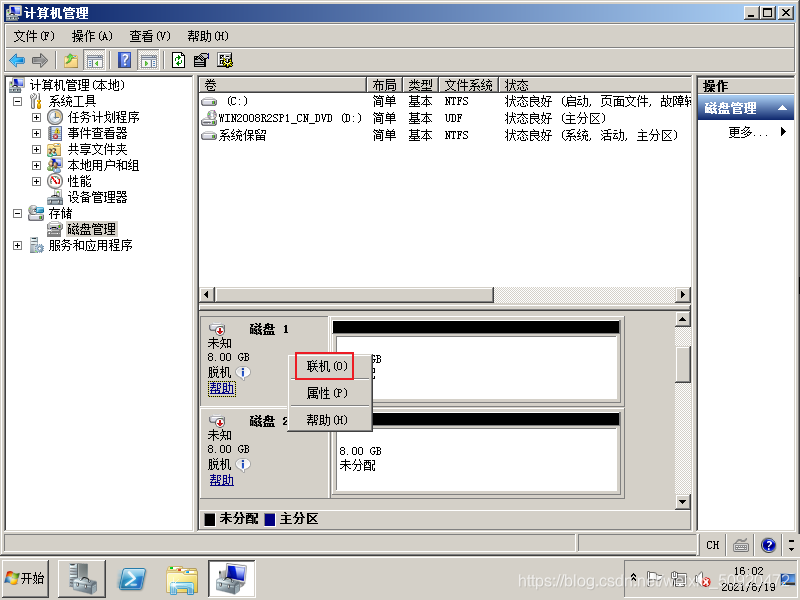This screenshot has width=800, height=600.
Task: Launch PowerShell from the taskbar
Action: click(x=132, y=578)
